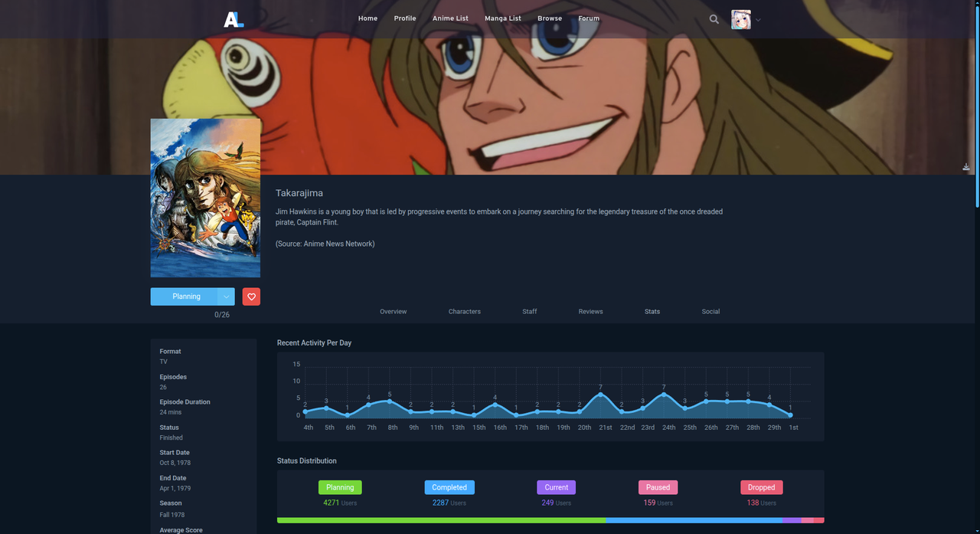Click the 'Status Distribution' heading
Viewport: 980px width, 534px height.
tap(307, 461)
